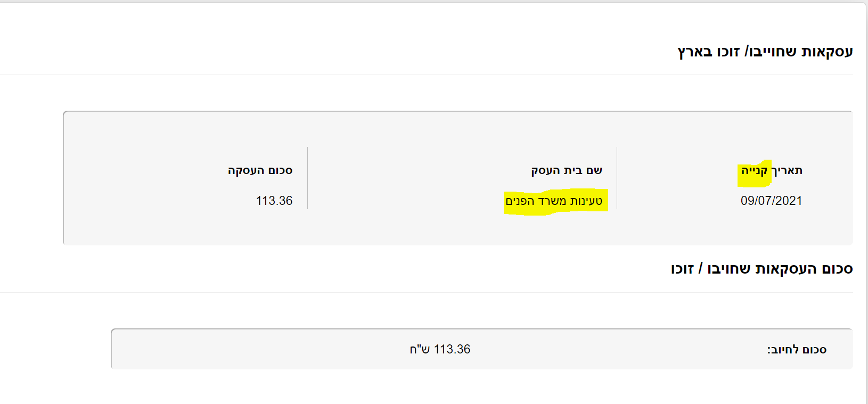Image resolution: width=868 pixels, height=404 pixels.
Task: Click the word "סכום" in the "סכום העסקה" header
Action: 280,170
